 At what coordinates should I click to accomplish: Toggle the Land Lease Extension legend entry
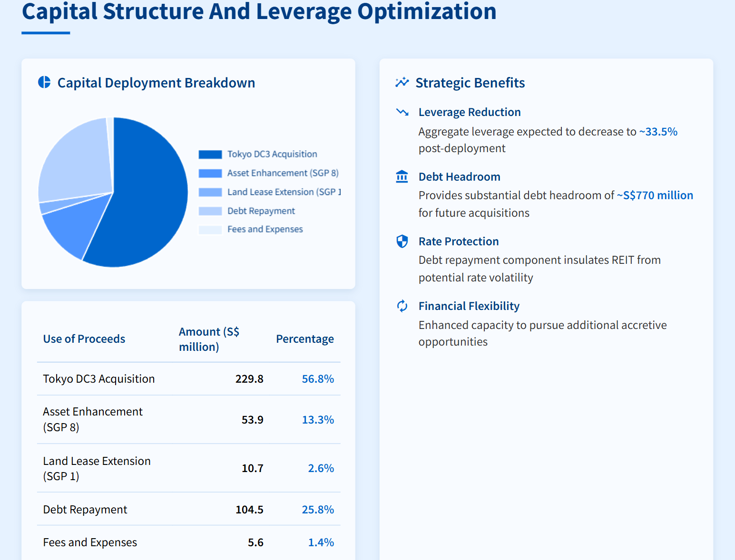pos(284,192)
